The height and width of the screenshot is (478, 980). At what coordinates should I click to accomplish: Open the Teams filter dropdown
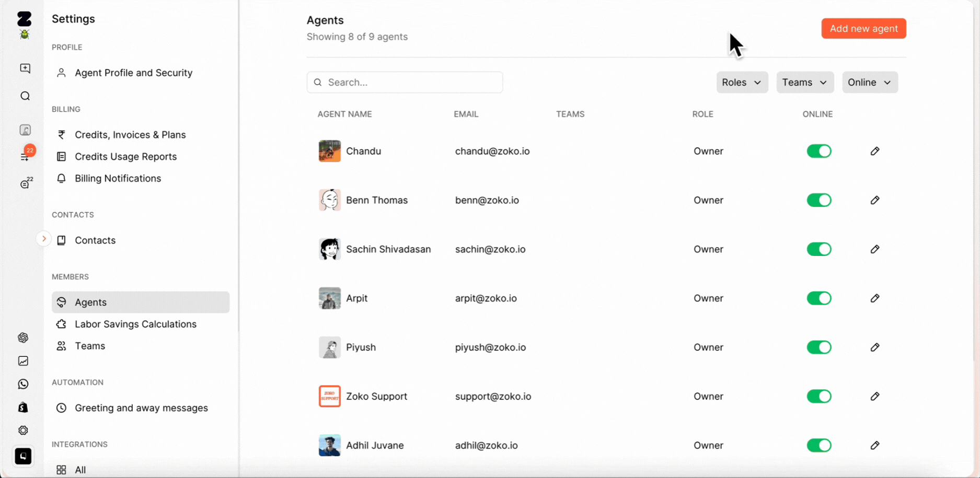point(805,83)
